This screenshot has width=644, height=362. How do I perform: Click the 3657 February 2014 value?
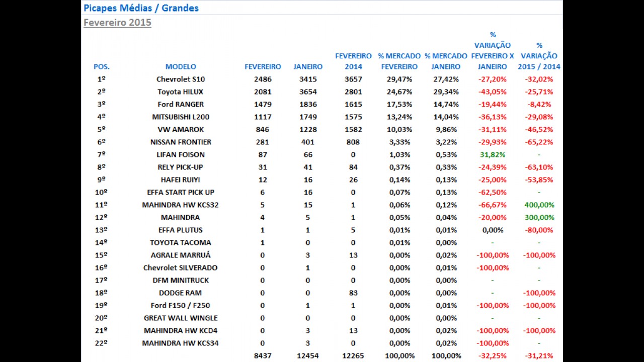353,79
